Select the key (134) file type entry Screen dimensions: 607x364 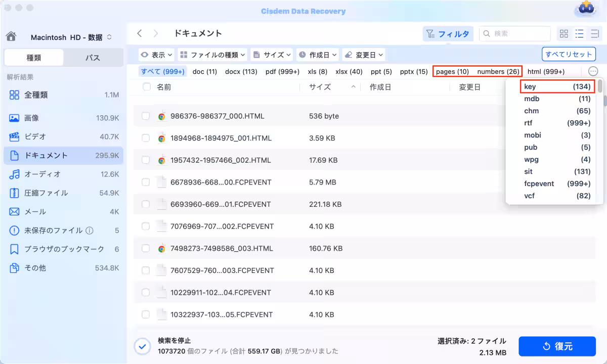(556, 86)
